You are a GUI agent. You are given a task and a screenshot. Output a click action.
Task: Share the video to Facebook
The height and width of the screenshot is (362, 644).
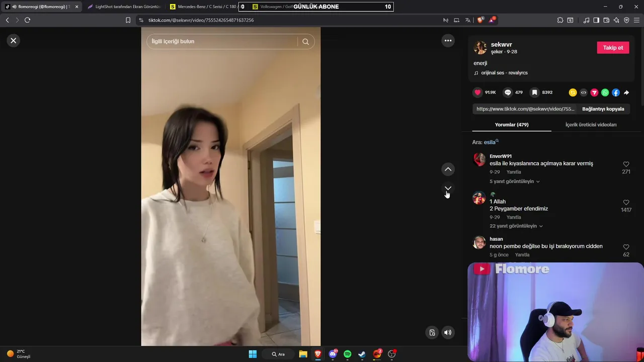pos(615,93)
